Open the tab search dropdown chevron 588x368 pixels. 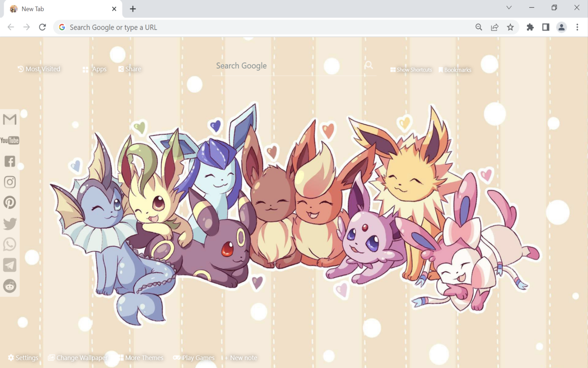pyautogui.click(x=509, y=7)
